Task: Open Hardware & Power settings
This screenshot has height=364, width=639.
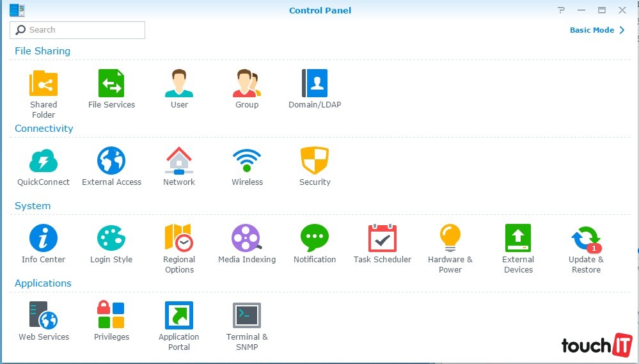Action: pos(450,239)
